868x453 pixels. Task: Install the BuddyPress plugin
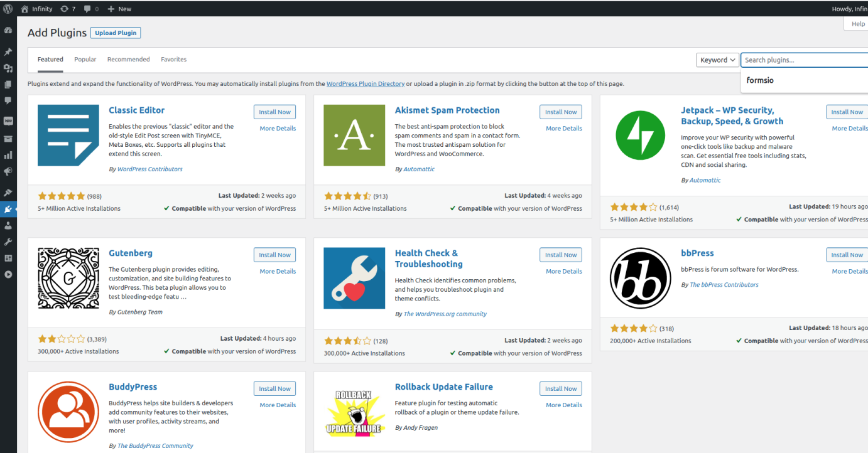[274, 388]
